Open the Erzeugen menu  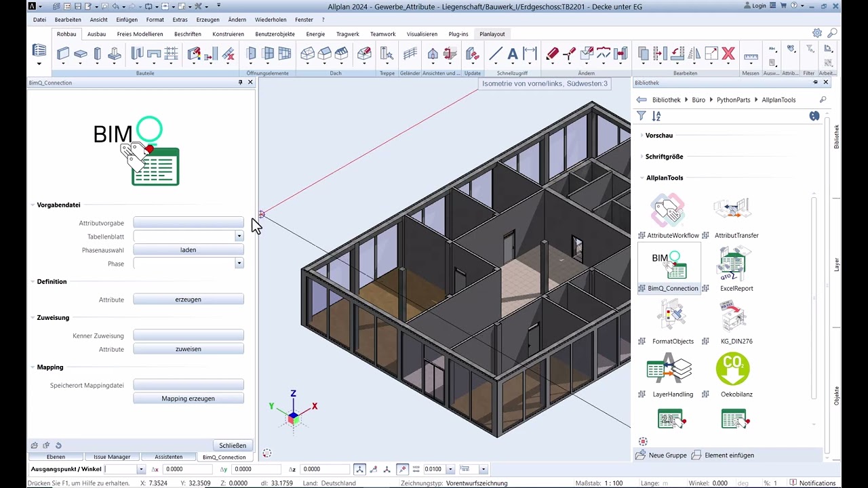[x=208, y=20]
